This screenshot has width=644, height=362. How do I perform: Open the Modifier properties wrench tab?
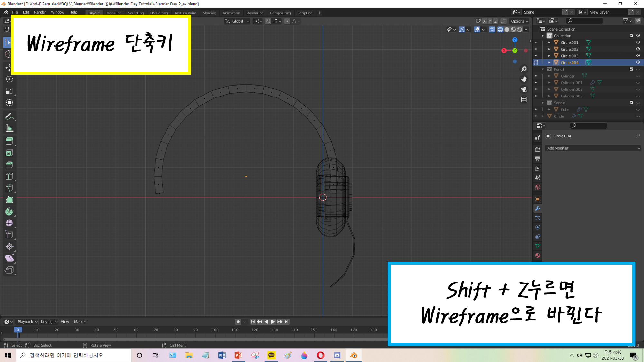pyautogui.click(x=537, y=209)
